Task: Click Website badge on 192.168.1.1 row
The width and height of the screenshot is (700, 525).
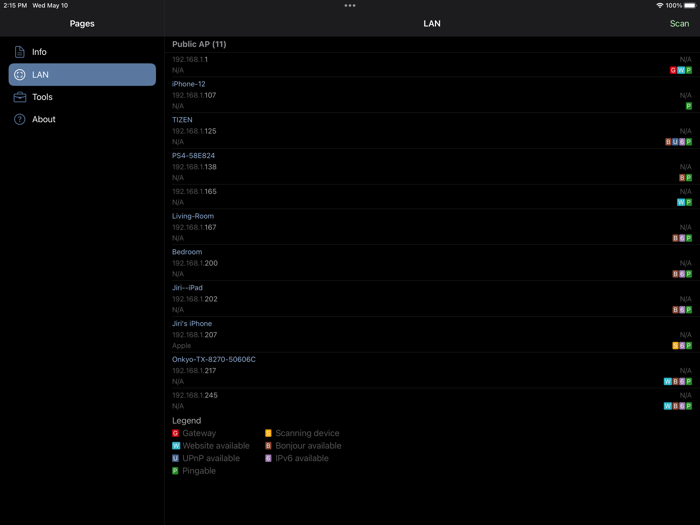Action: 681,70
